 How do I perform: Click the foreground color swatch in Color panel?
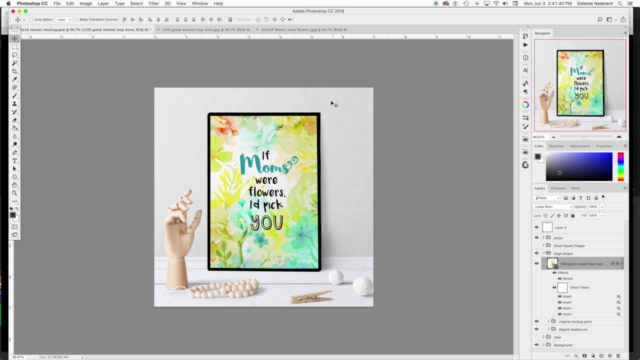coord(538,157)
